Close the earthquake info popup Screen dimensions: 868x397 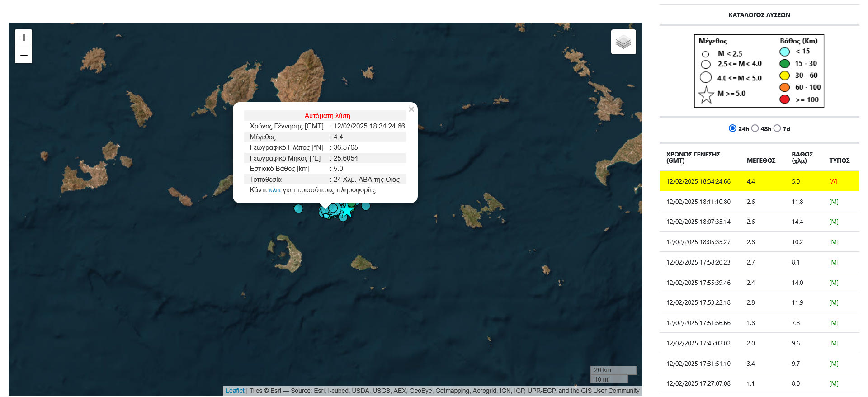click(x=411, y=109)
